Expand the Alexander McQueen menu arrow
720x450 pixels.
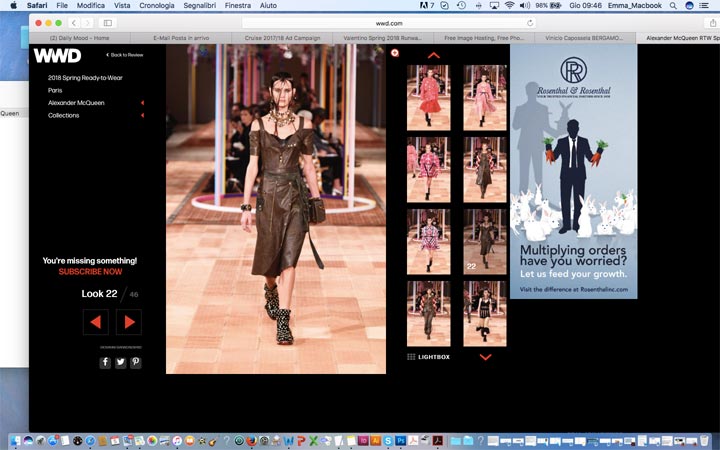[142, 103]
